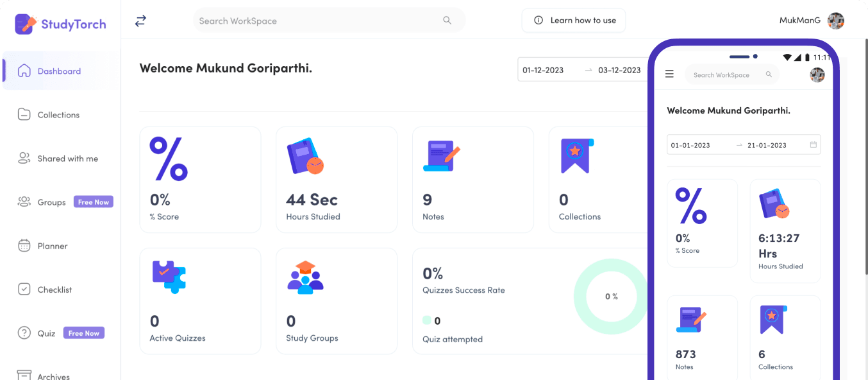Click the Quiz question-mark icon
The height and width of the screenshot is (380, 868).
click(x=24, y=333)
